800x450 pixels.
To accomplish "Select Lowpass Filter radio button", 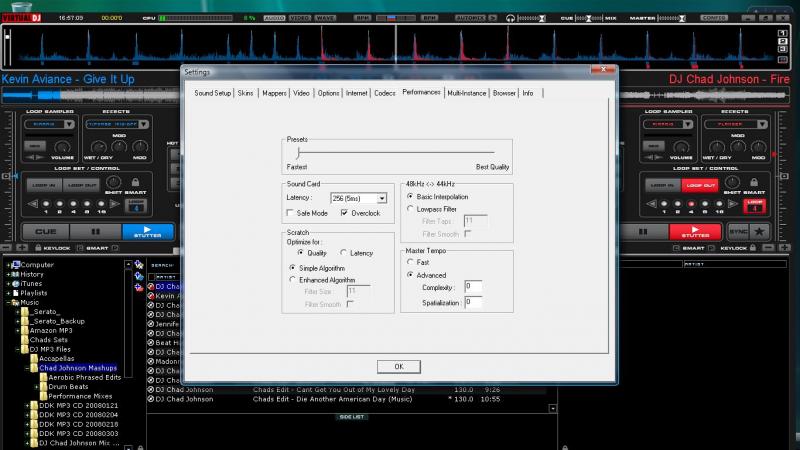I will pyautogui.click(x=410, y=209).
